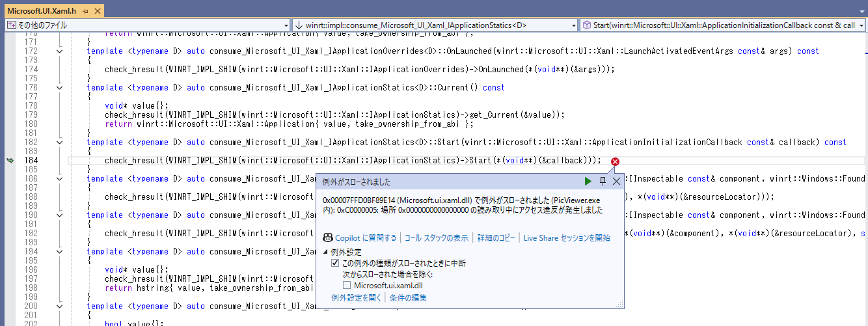The image size is (868, 326).
Task: Click the 次からスローされた場合を除く: label
Action: (x=387, y=275)
